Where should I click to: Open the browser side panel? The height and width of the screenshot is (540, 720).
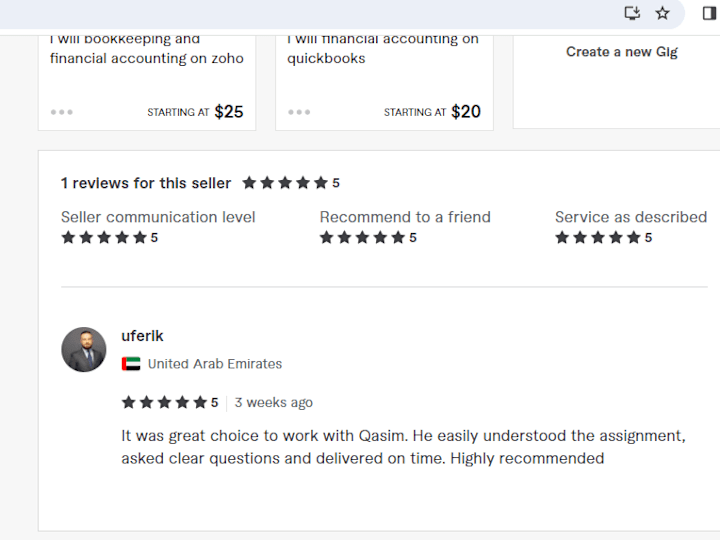(709, 13)
